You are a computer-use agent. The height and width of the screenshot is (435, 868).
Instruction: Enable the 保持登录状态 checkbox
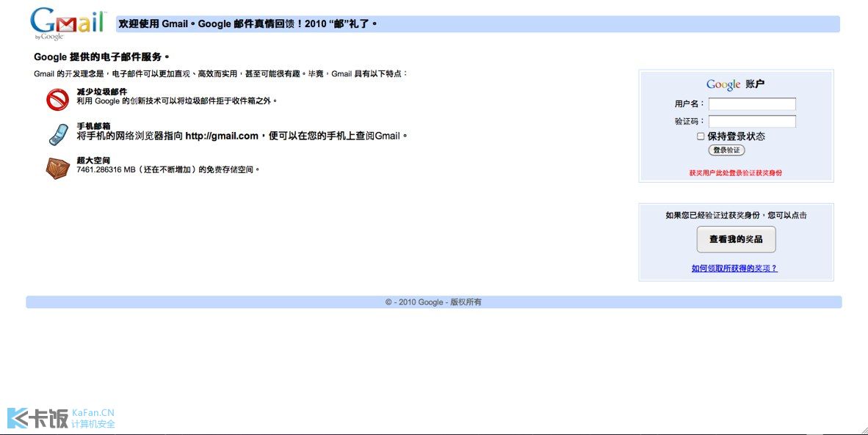(x=701, y=136)
